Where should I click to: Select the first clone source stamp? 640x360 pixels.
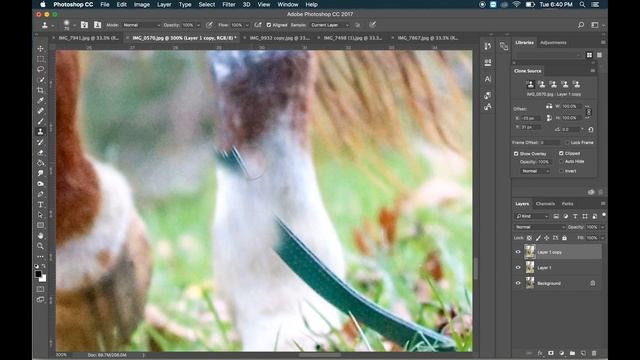point(530,84)
